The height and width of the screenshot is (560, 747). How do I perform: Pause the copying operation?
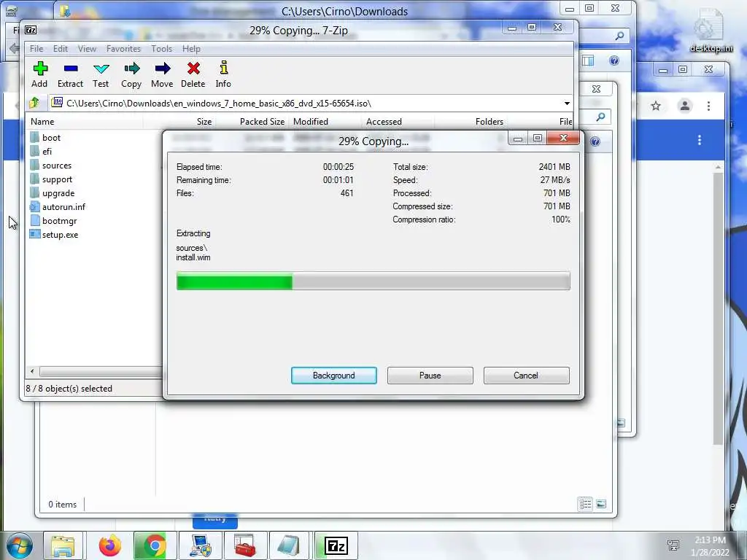pos(430,376)
